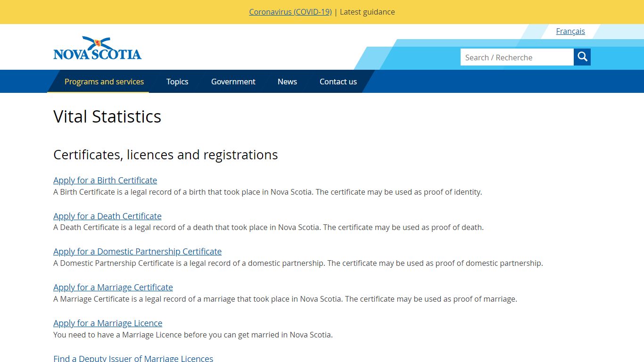
Task: Click the death certificate description text
Action: [x=269, y=227]
